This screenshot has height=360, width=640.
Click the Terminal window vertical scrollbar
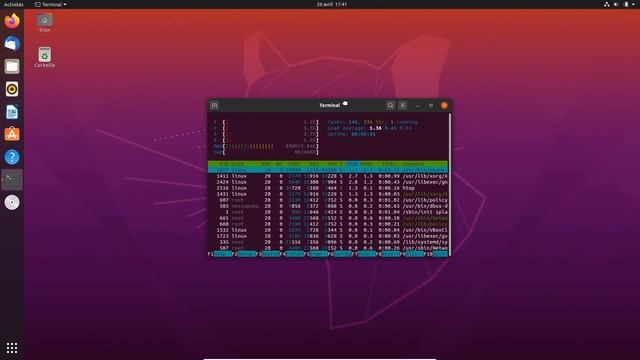click(450, 184)
